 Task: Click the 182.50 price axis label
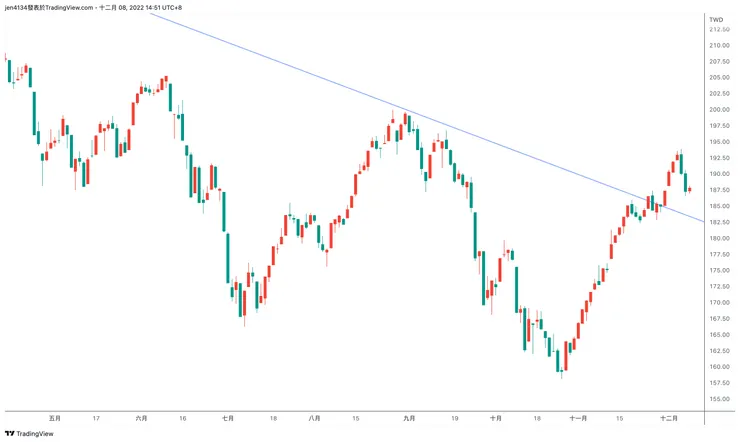719,222
